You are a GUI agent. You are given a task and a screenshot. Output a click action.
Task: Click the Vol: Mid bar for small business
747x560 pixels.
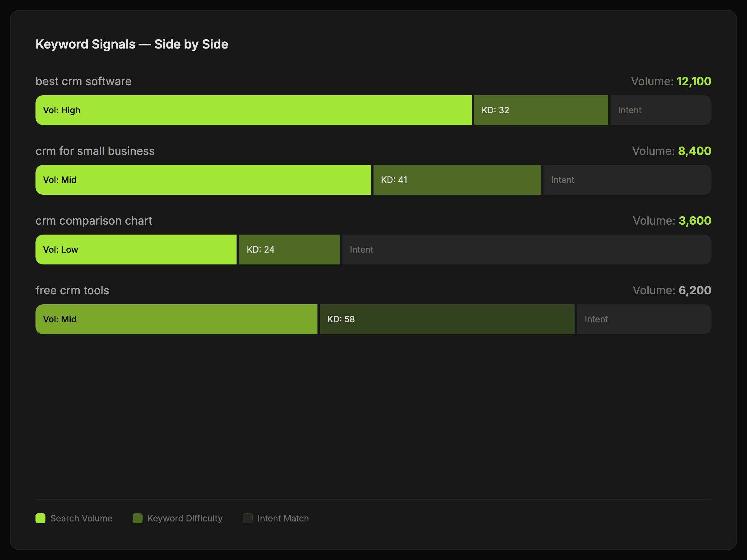(203, 180)
